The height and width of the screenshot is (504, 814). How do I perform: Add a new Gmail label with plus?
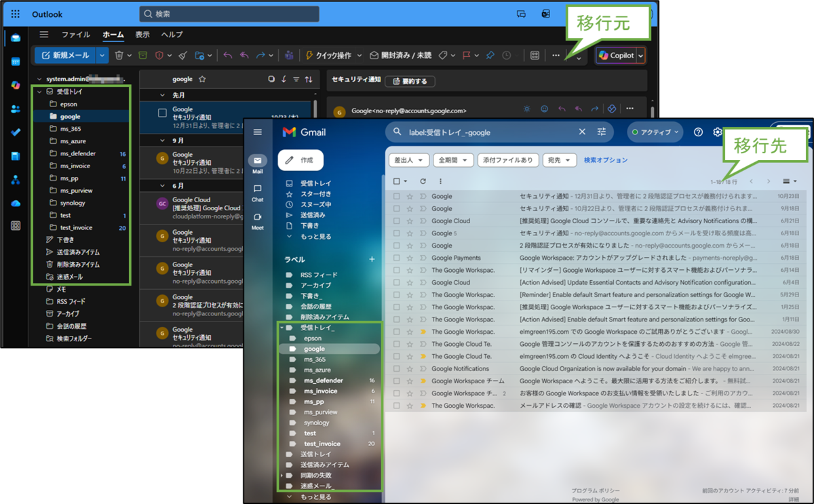point(372,259)
